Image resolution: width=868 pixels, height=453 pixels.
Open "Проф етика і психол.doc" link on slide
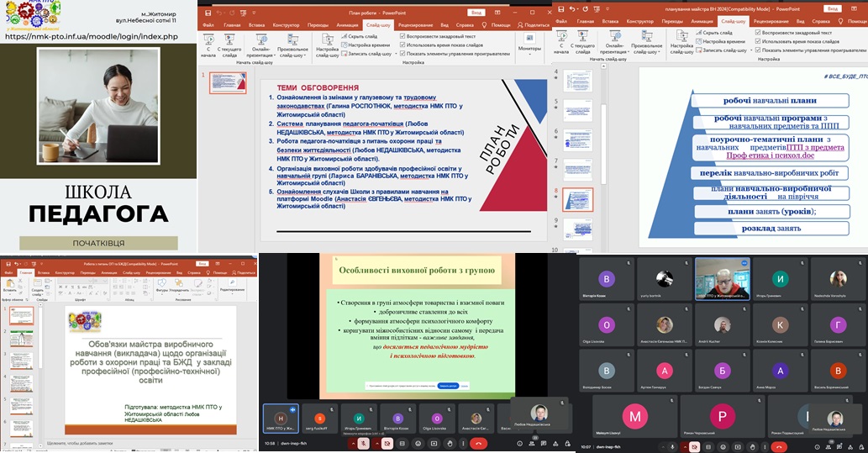tap(771, 155)
